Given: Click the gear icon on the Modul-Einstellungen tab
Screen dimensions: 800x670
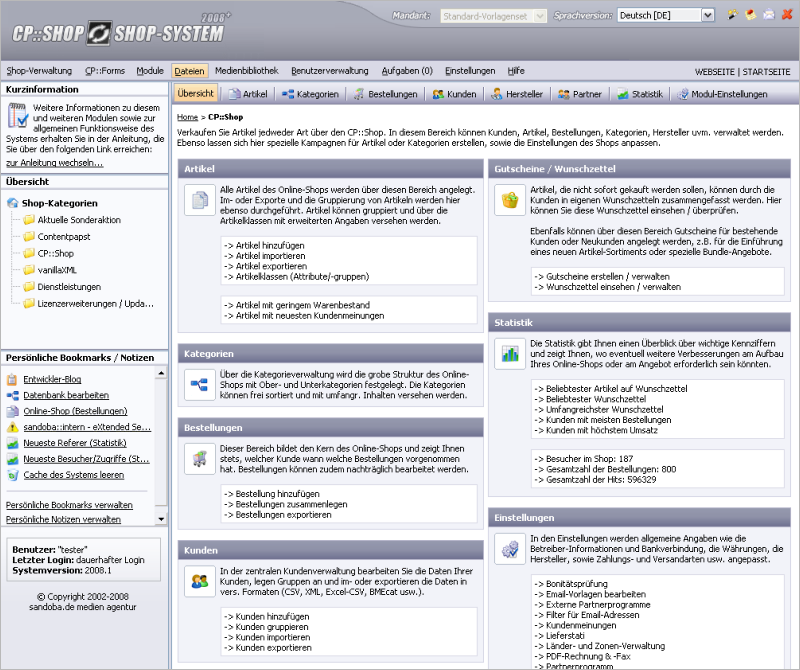Looking at the screenshot, I should click(x=682, y=94).
